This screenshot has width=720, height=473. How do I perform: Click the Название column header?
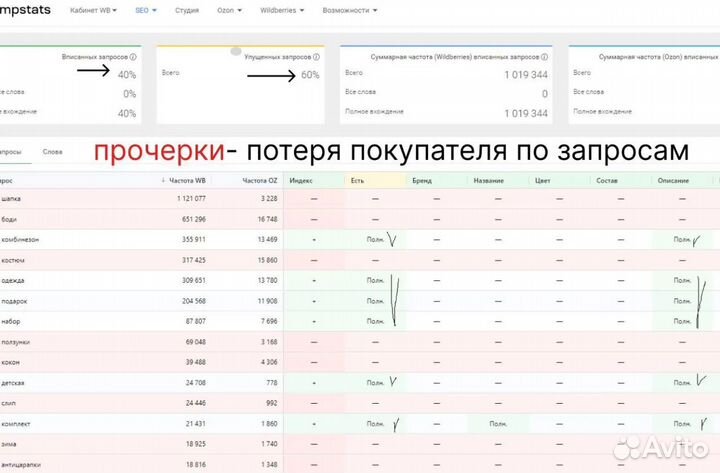pyautogui.click(x=489, y=180)
